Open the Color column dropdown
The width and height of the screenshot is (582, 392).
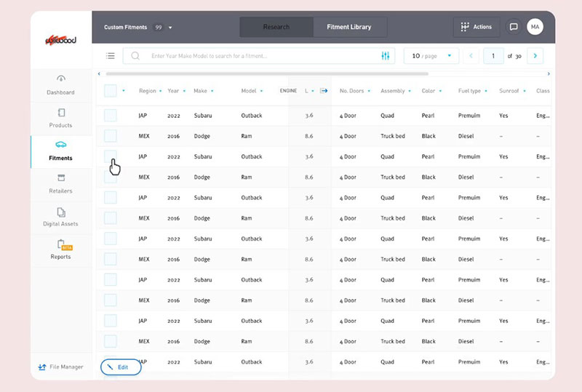coord(440,91)
